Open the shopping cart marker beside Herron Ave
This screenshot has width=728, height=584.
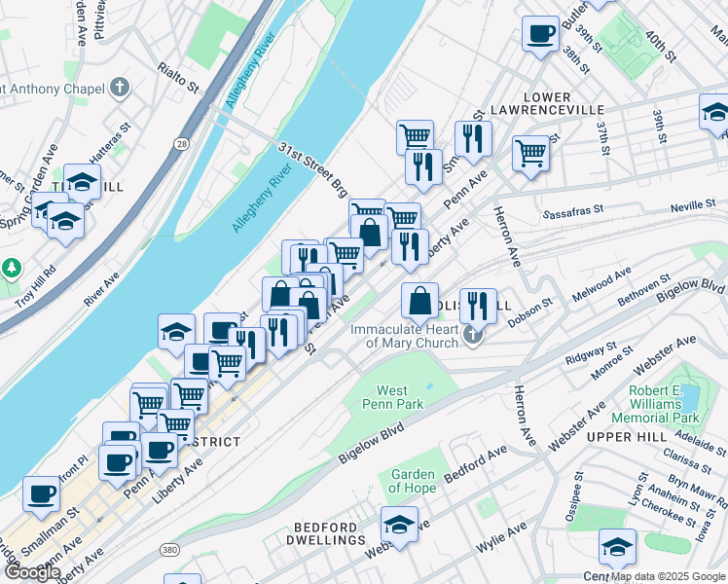(x=531, y=155)
